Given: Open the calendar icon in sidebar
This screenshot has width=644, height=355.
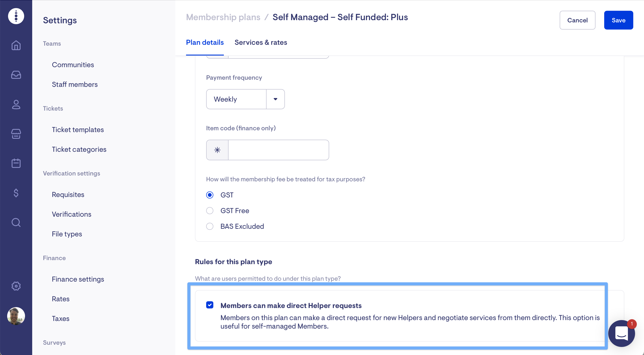Looking at the screenshot, I should coord(16,163).
